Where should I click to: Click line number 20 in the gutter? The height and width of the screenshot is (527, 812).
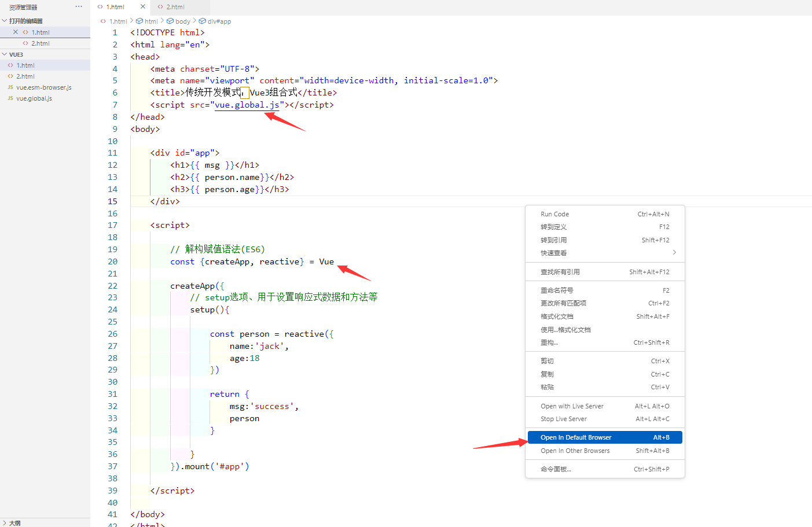click(112, 261)
